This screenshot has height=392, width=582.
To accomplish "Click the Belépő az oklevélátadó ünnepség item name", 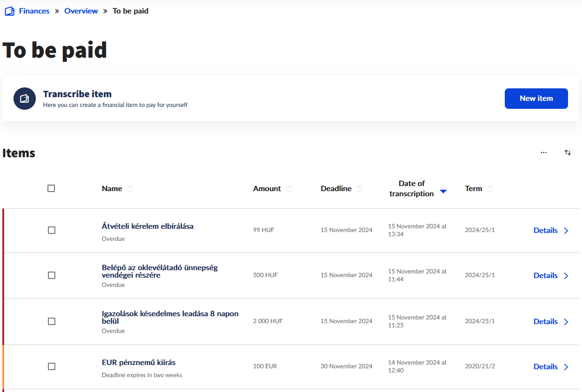I will pos(160,271).
